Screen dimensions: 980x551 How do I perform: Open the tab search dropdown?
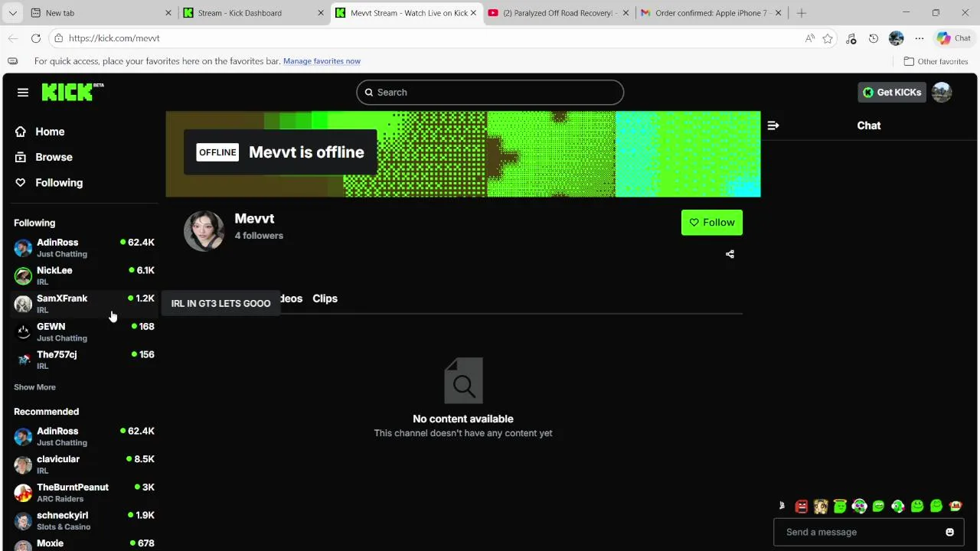tap(12, 13)
